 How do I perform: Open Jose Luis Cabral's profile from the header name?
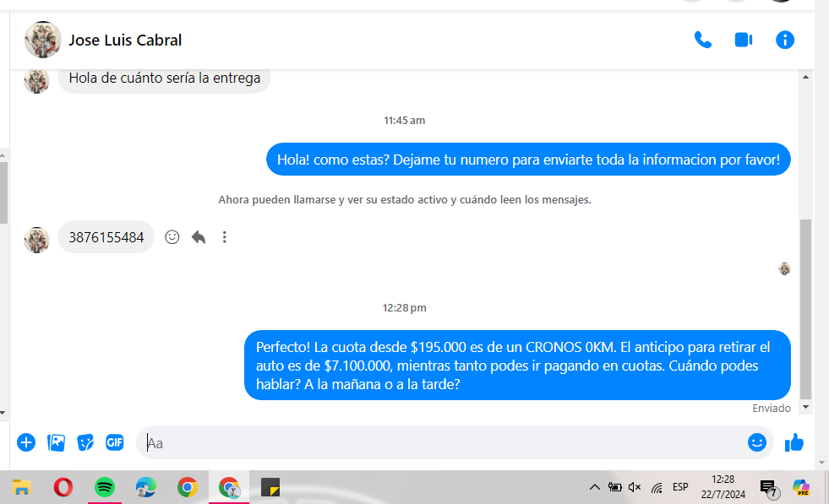click(125, 40)
